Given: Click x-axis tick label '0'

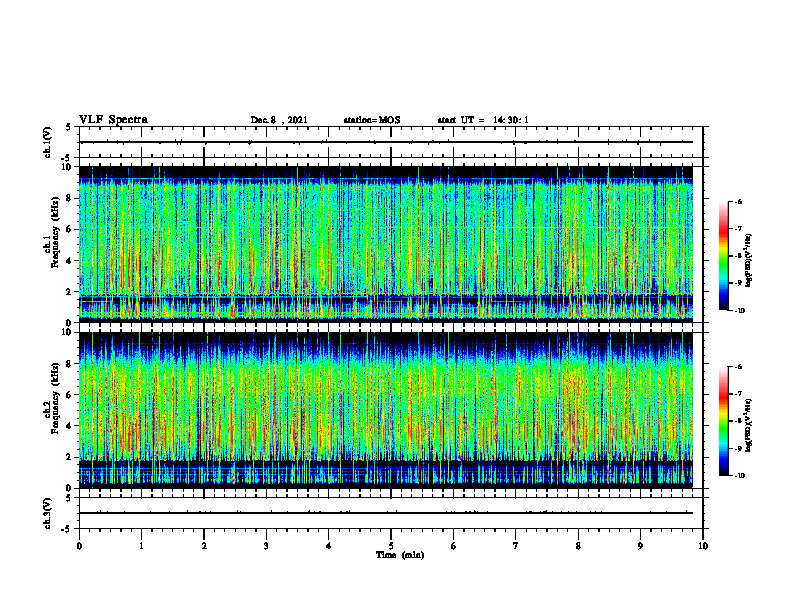Looking at the screenshot, I should click(79, 546).
